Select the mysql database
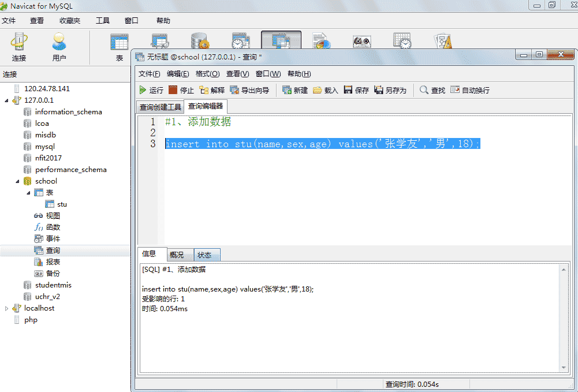This screenshot has width=578, height=392. click(x=45, y=146)
